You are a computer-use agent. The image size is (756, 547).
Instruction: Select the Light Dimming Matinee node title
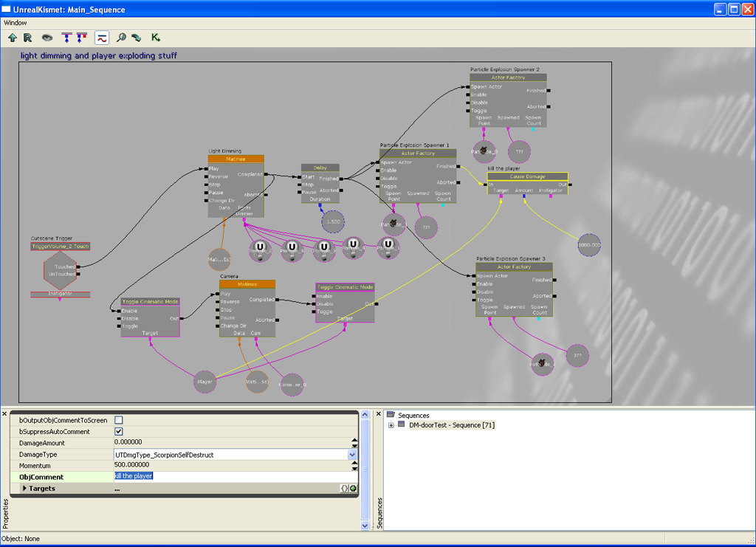point(236,159)
